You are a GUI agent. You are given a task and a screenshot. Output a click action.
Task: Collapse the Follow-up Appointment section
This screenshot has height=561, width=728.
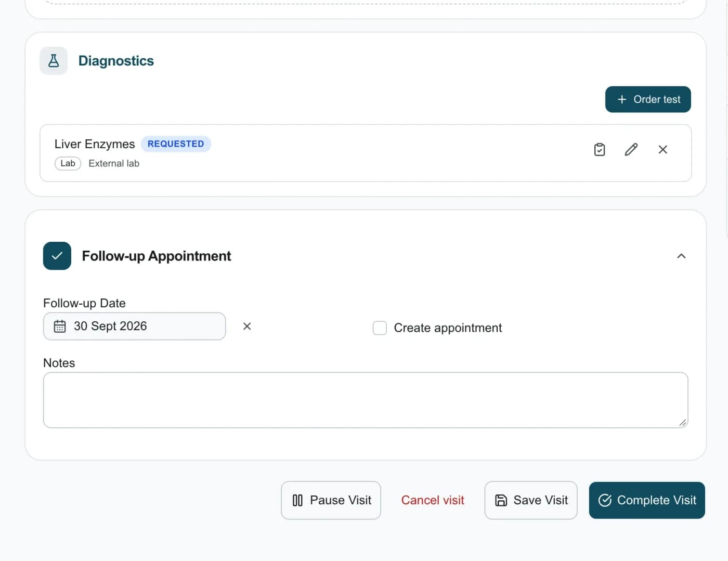(681, 256)
